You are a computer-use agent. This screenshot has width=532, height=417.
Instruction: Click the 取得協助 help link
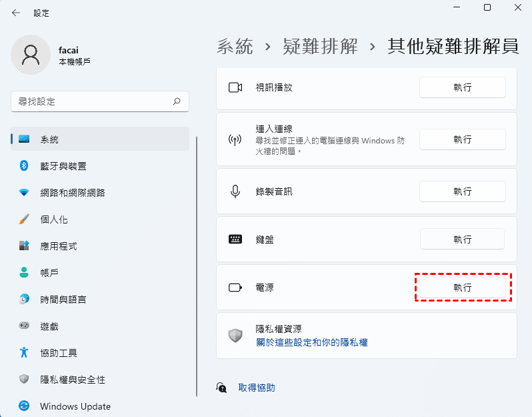pos(256,388)
